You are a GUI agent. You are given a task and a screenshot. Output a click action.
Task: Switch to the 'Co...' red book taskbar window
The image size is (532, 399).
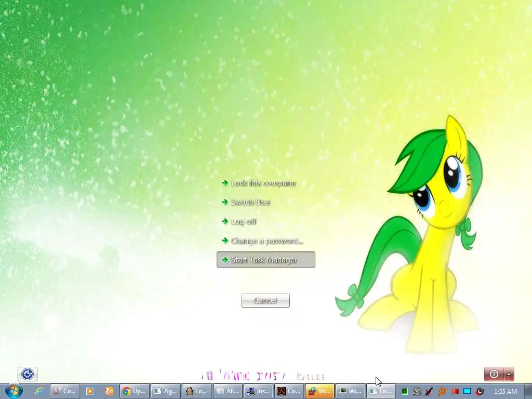tap(65, 391)
